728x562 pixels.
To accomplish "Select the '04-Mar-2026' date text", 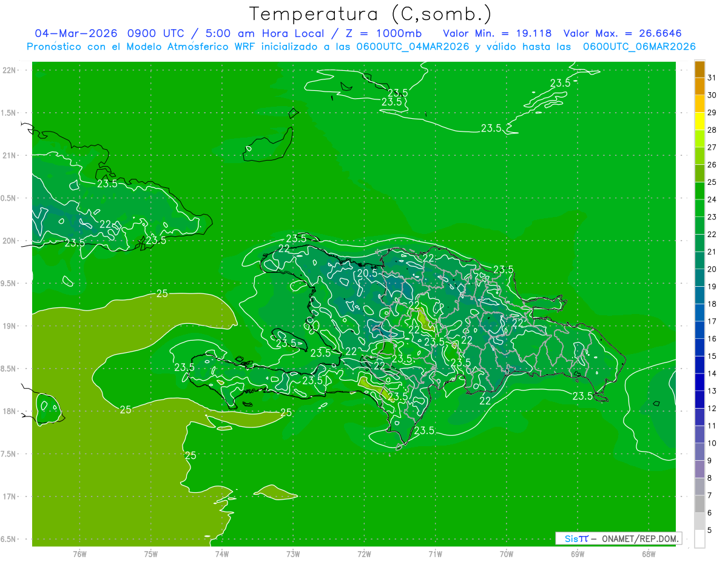I will click(76, 33).
